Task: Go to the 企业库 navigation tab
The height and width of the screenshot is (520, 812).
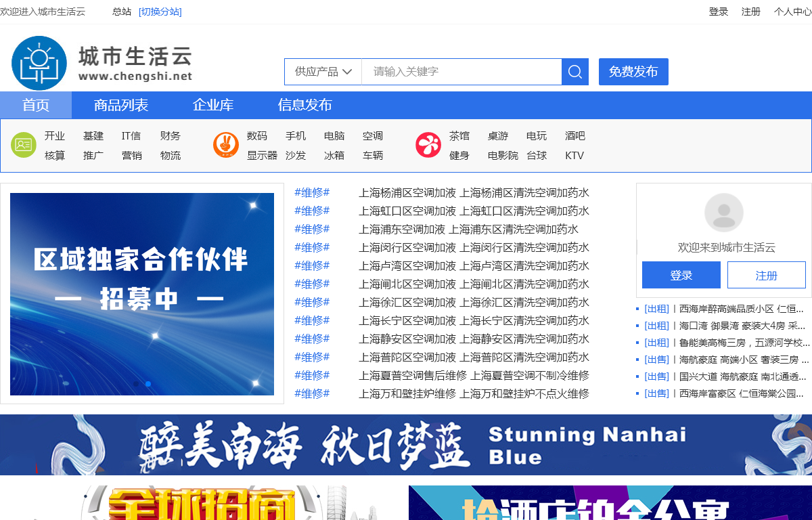Action: click(213, 105)
